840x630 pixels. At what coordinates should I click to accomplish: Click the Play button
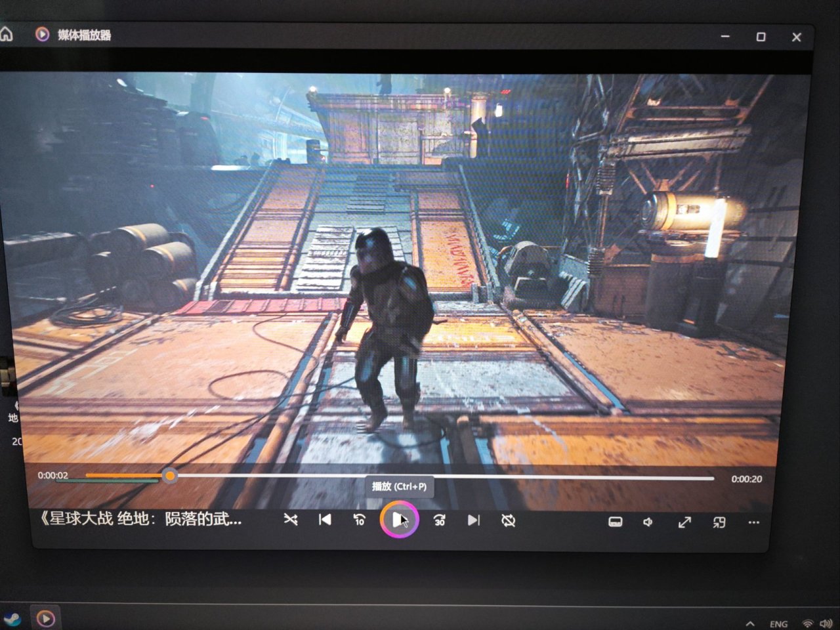pyautogui.click(x=399, y=519)
